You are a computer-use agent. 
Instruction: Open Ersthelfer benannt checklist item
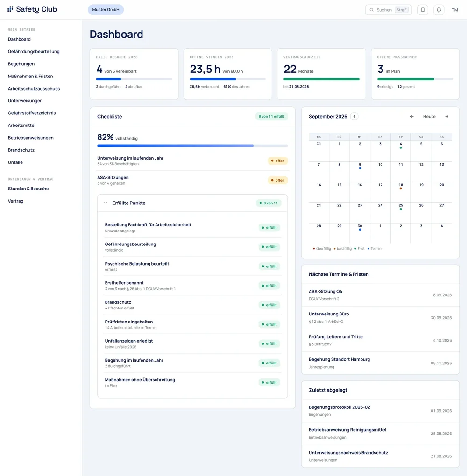tap(192, 286)
